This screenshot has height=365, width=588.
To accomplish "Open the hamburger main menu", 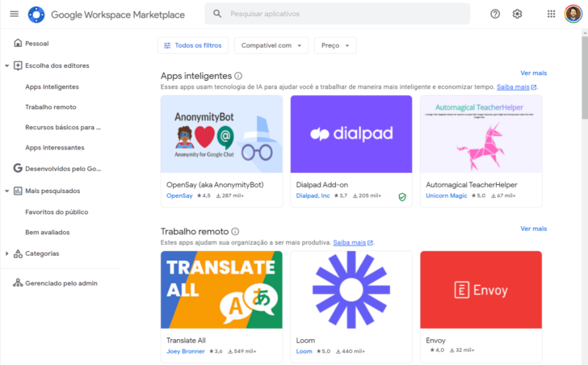I will click(15, 15).
